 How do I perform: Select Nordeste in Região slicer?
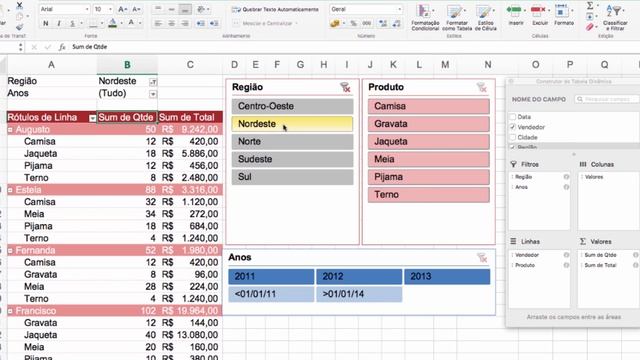pyautogui.click(x=292, y=124)
